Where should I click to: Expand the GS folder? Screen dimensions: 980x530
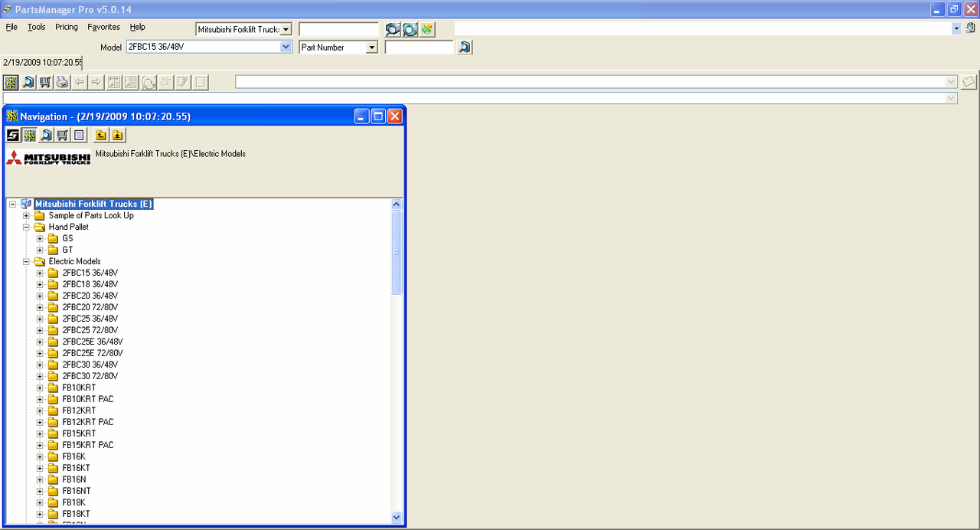tap(41, 238)
